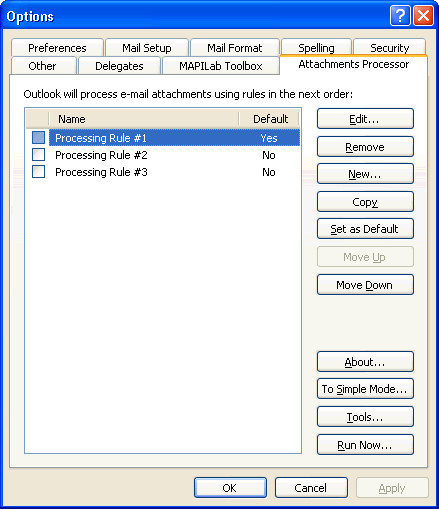Select the Processing Rule #3 row
Viewport: 439px width, 509px height.
[163, 172]
